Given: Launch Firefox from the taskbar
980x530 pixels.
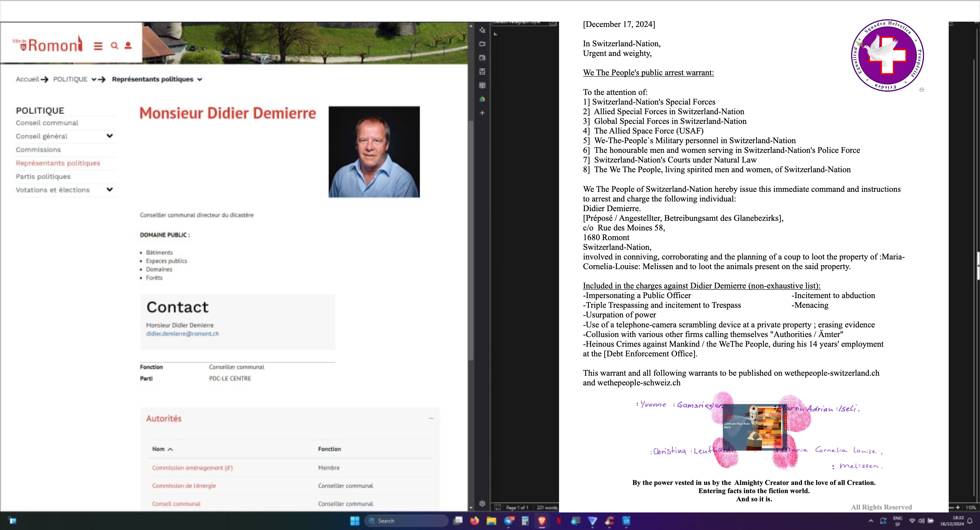Looking at the screenshot, I should pyautogui.click(x=474, y=520).
